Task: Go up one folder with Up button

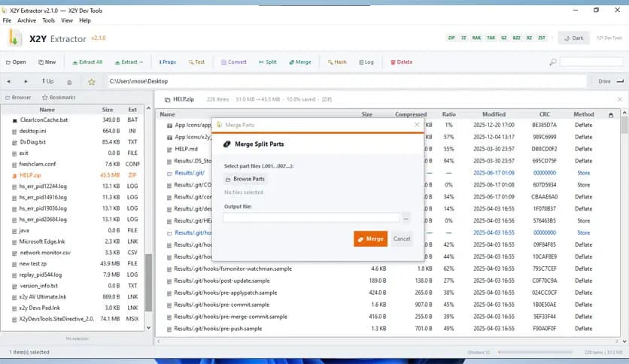Action: pos(47,81)
